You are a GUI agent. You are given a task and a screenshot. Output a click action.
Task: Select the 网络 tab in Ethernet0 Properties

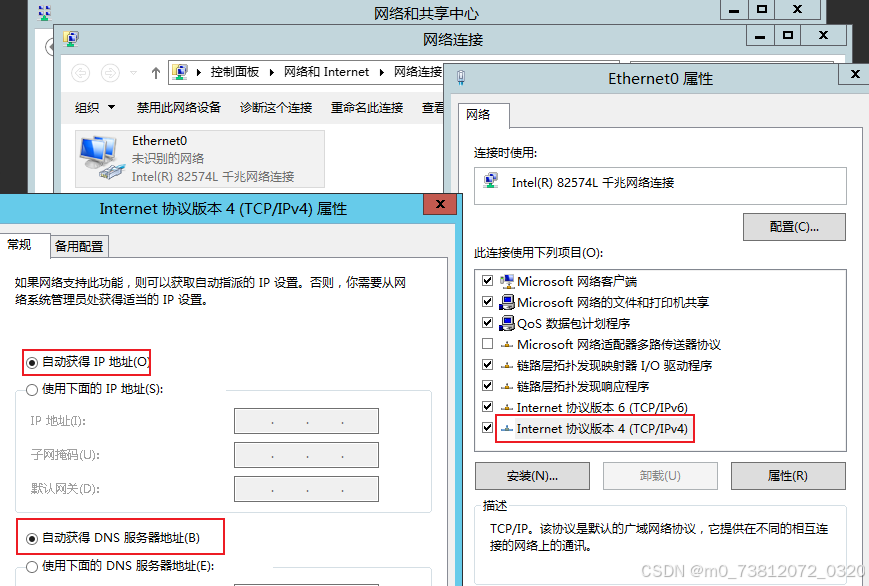coord(478,115)
